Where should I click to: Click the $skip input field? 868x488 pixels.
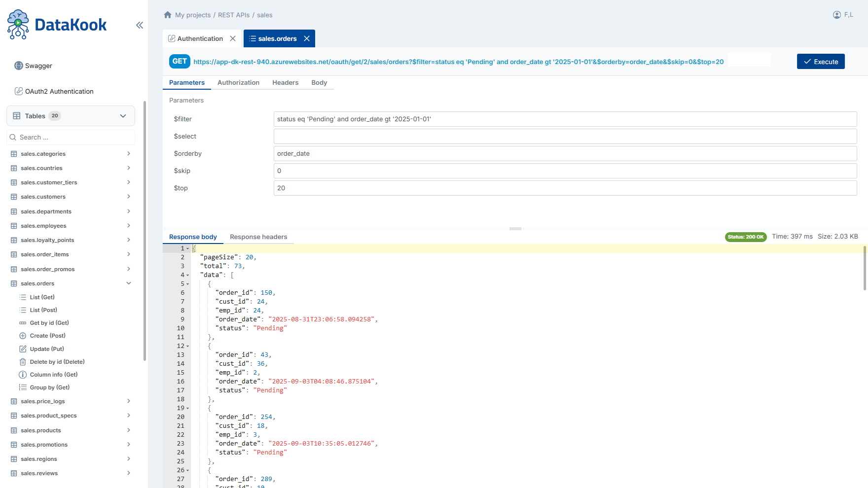click(x=565, y=171)
